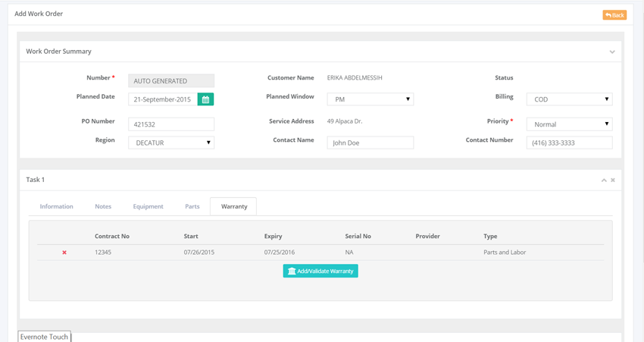
Task: Click the Evernote Touch tooltip label
Action: (45, 337)
